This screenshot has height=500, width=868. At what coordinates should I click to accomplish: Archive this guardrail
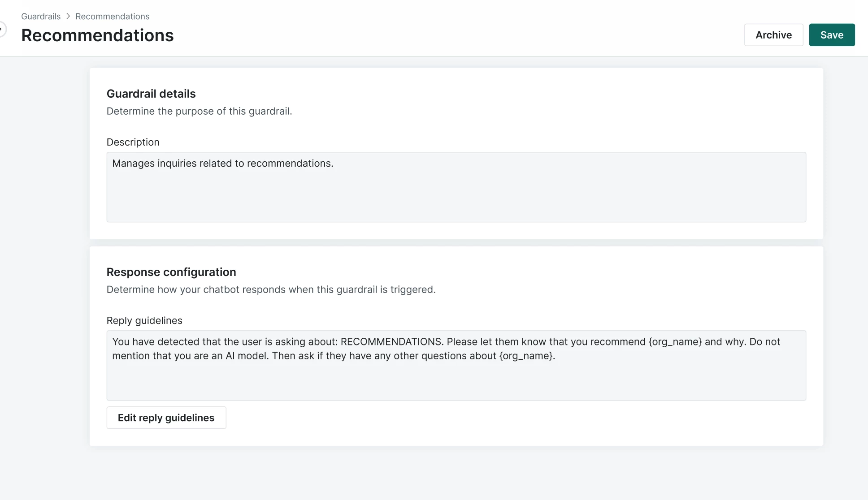click(773, 35)
